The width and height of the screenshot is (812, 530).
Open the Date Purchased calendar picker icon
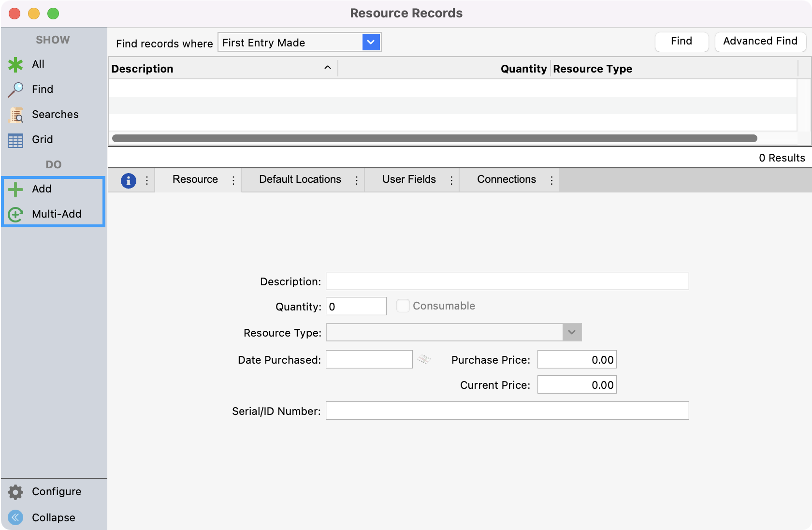(x=424, y=359)
